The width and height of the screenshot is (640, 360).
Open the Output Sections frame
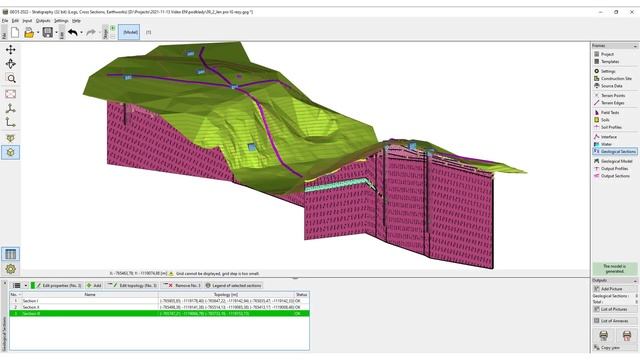tap(614, 176)
